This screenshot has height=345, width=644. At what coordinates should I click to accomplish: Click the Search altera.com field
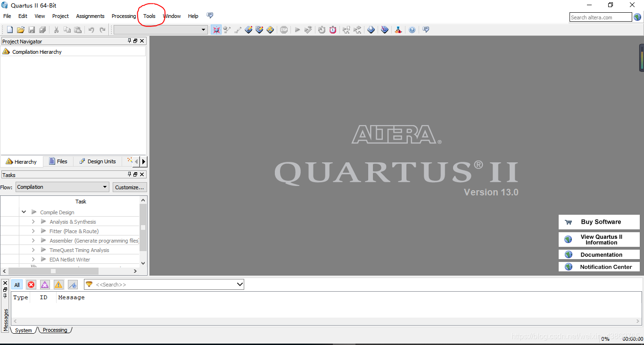[601, 17]
